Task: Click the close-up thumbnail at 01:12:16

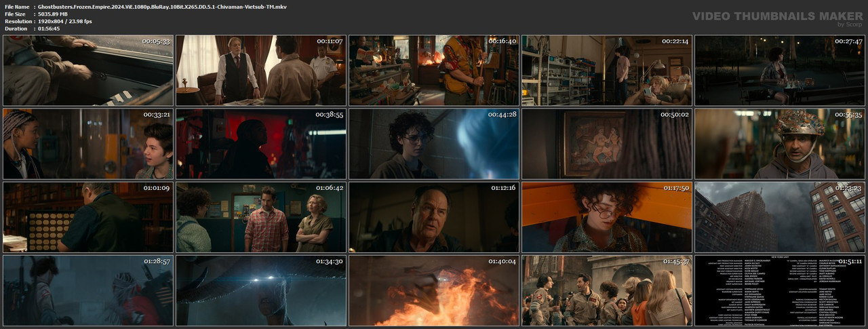Action: [434, 217]
